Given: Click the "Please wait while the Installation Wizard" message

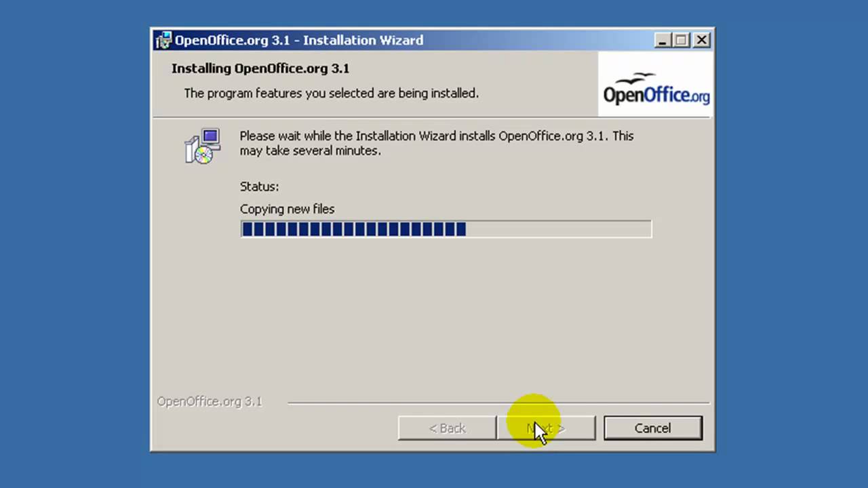Looking at the screenshot, I should point(437,143).
